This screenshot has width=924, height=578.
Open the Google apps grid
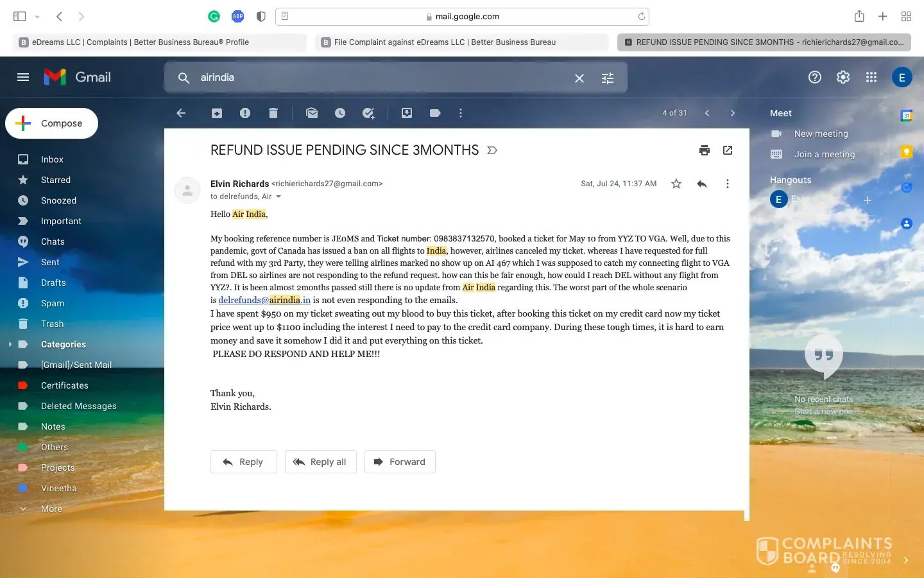pos(871,77)
